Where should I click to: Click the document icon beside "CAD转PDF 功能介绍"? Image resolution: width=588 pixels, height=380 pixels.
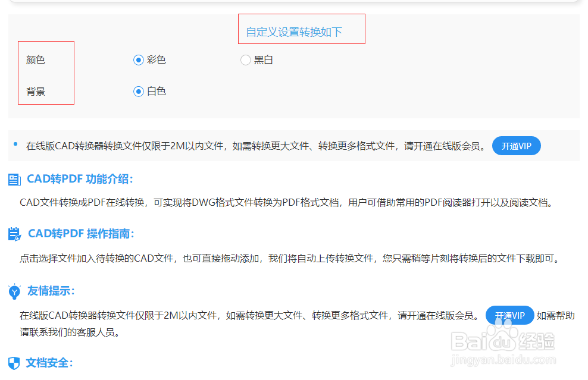[14, 178]
